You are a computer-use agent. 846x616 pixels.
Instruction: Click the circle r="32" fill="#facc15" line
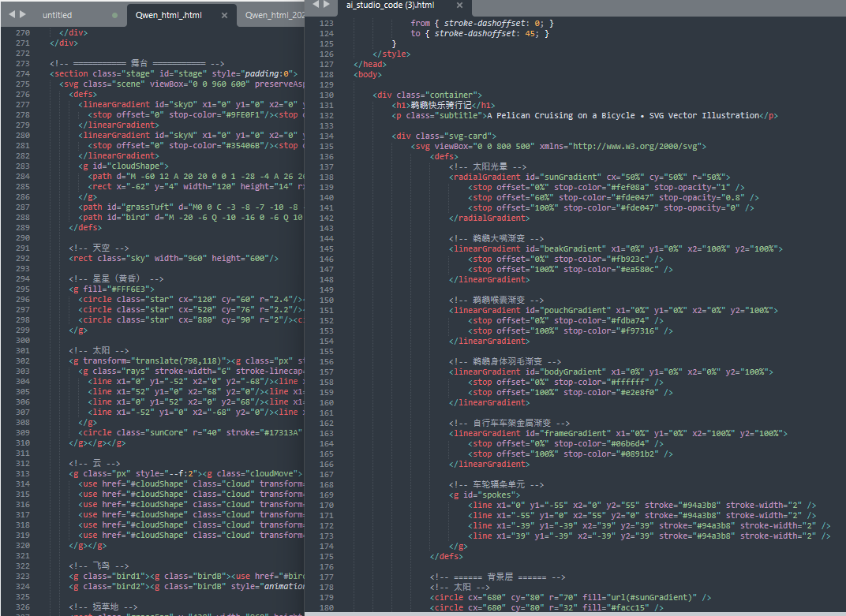tap(547, 607)
